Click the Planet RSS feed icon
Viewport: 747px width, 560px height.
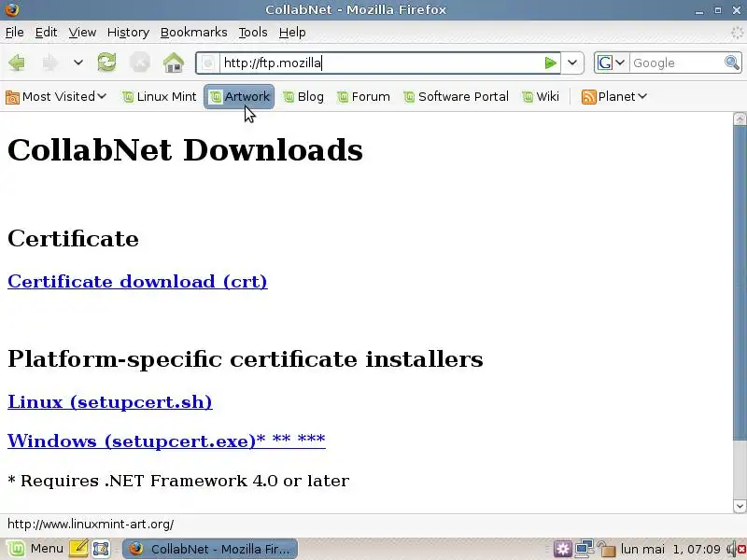589,97
